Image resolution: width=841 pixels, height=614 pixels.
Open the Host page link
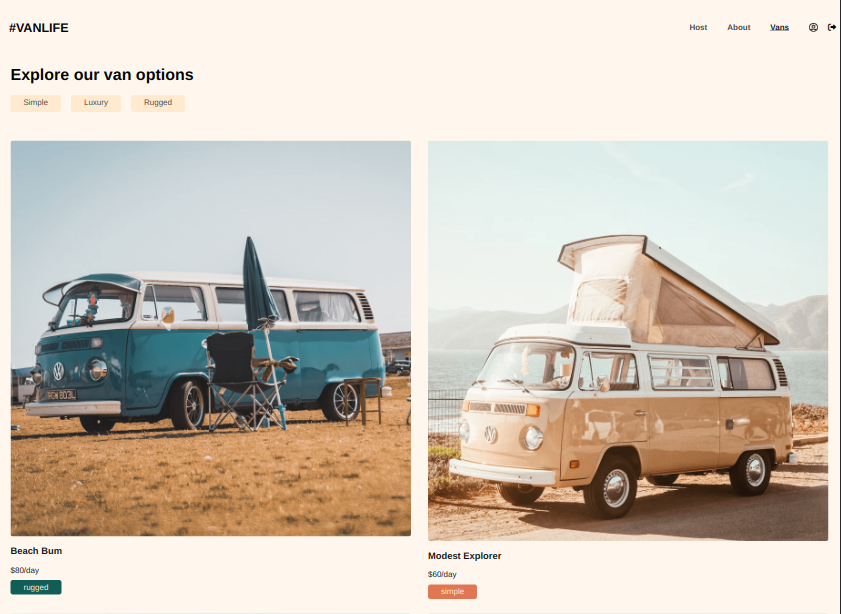point(698,27)
